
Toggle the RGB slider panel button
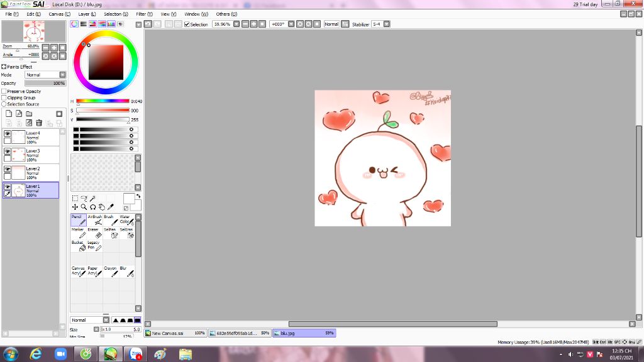tap(84, 25)
